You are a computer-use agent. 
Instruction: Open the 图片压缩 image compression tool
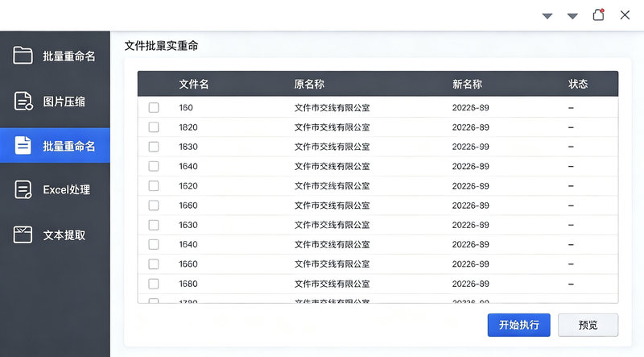(x=55, y=102)
